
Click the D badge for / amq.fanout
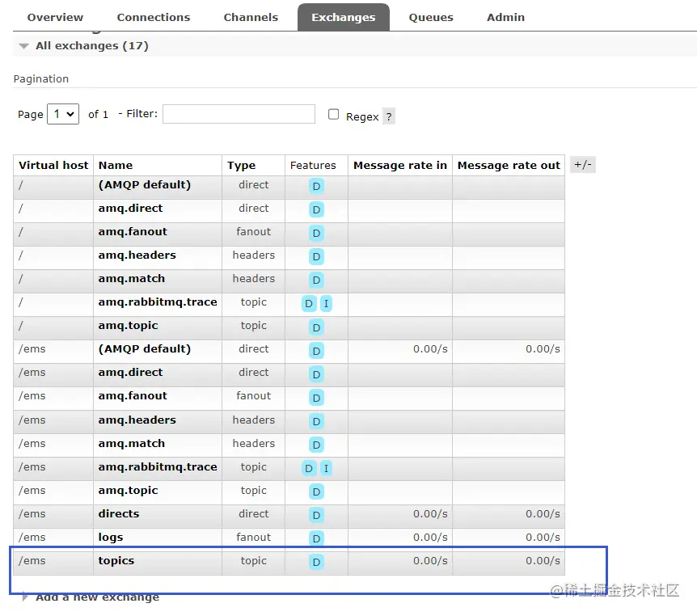tap(316, 234)
